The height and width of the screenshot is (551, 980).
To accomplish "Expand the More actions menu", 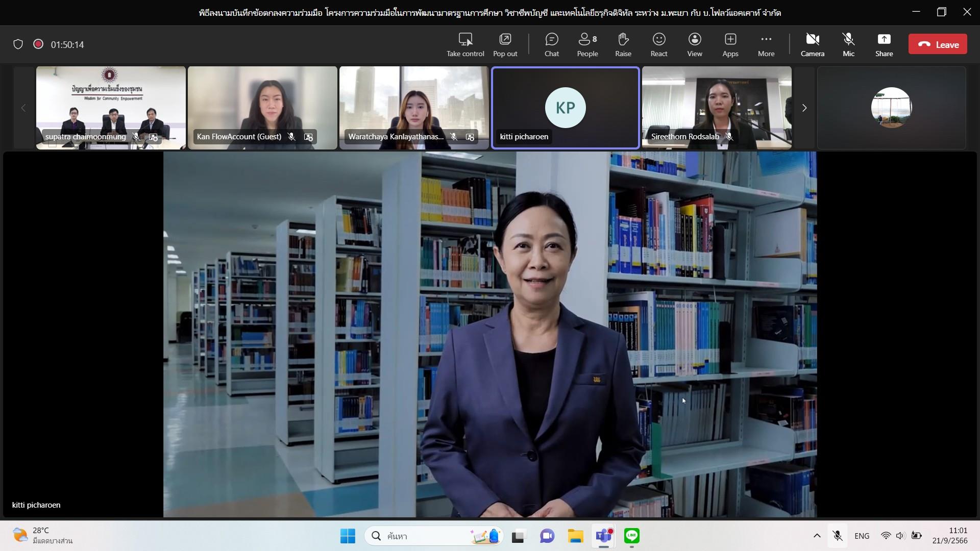I will (766, 45).
